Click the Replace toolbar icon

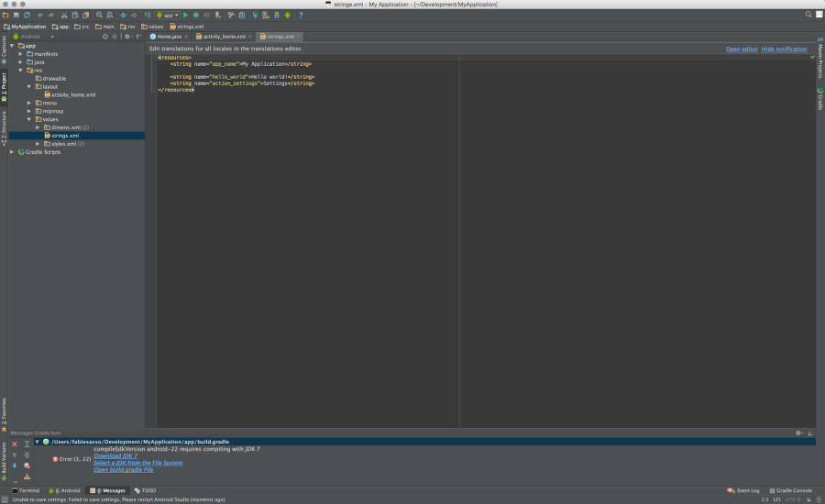point(110,16)
